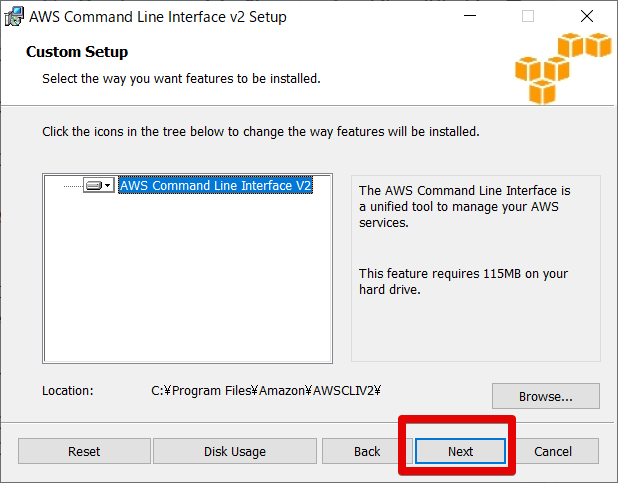
Task: Click Next to continue setup
Action: [x=460, y=451]
